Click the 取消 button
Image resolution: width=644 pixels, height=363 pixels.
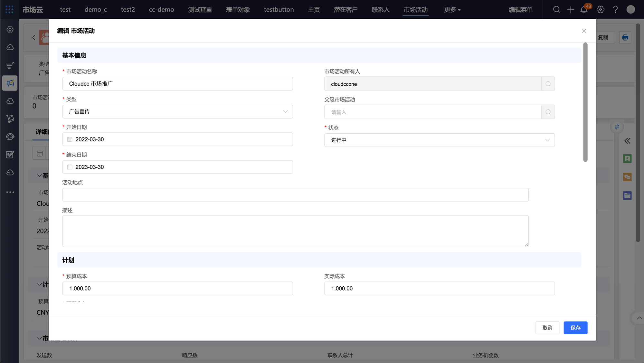click(x=547, y=328)
